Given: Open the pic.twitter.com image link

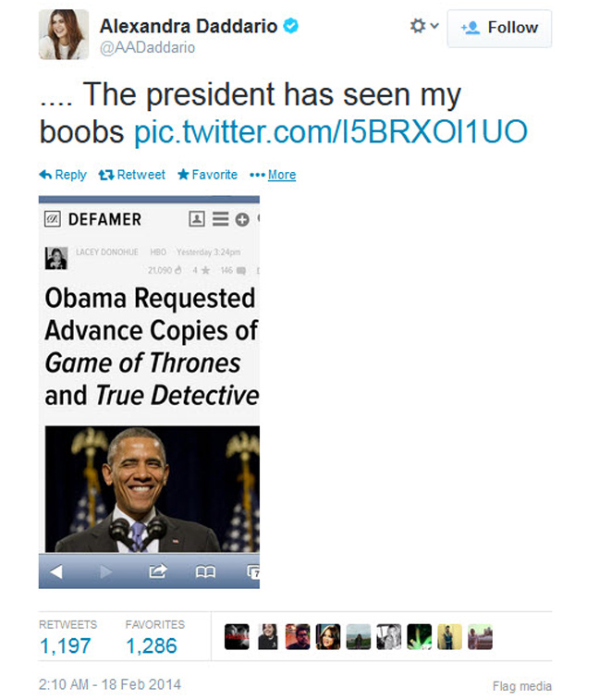Looking at the screenshot, I should click(x=331, y=132).
